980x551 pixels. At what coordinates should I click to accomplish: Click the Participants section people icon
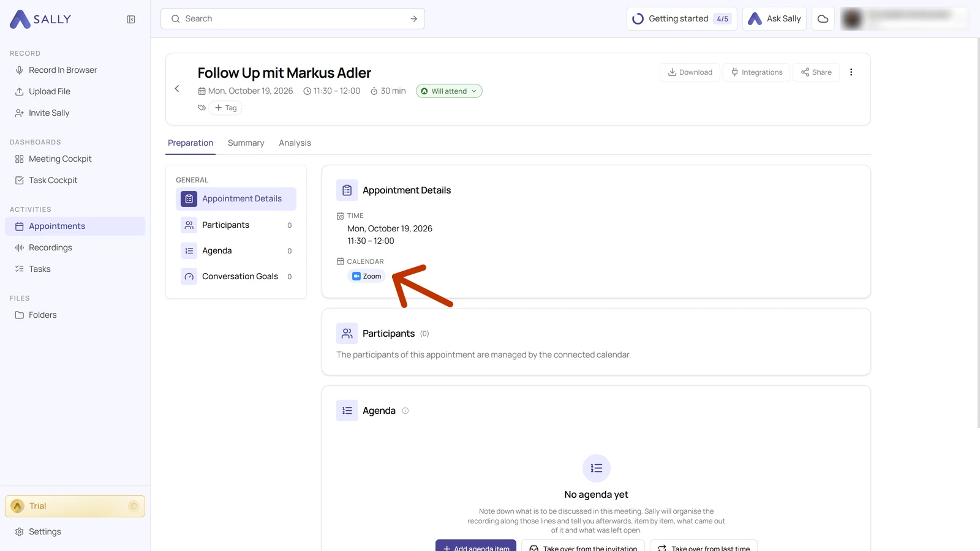click(x=347, y=334)
